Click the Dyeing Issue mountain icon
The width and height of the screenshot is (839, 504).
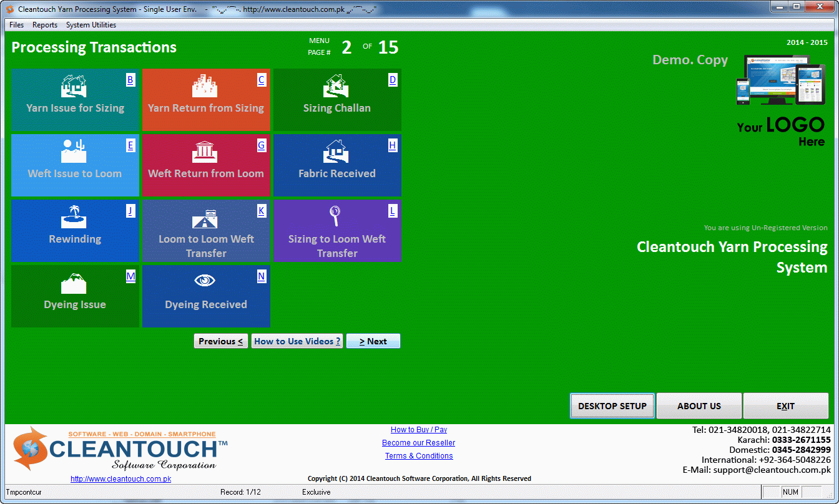coord(74,283)
